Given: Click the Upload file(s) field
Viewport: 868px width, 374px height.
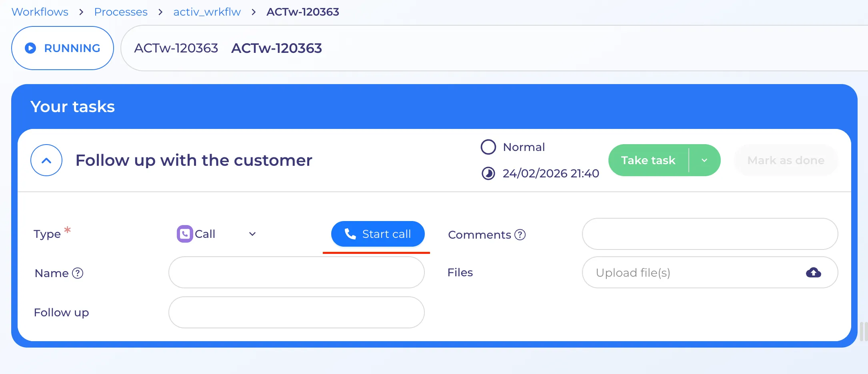Looking at the screenshot, I should pyautogui.click(x=710, y=272).
